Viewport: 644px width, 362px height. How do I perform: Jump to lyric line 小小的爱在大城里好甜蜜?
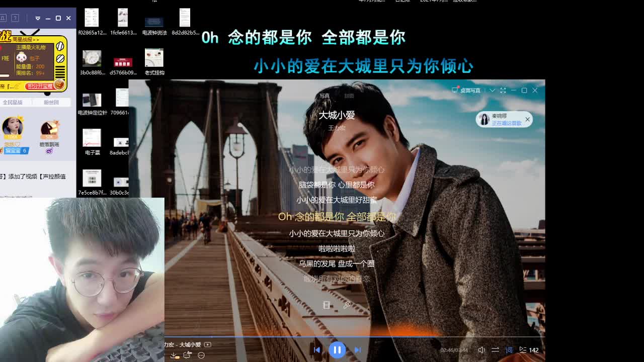coord(337,200)
